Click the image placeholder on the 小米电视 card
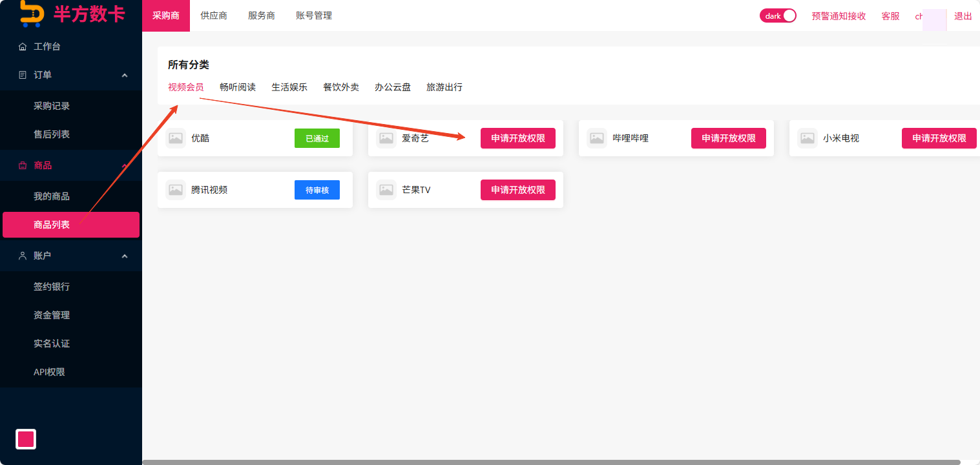Viewport: 980px width, 465px height. point(808,138)
